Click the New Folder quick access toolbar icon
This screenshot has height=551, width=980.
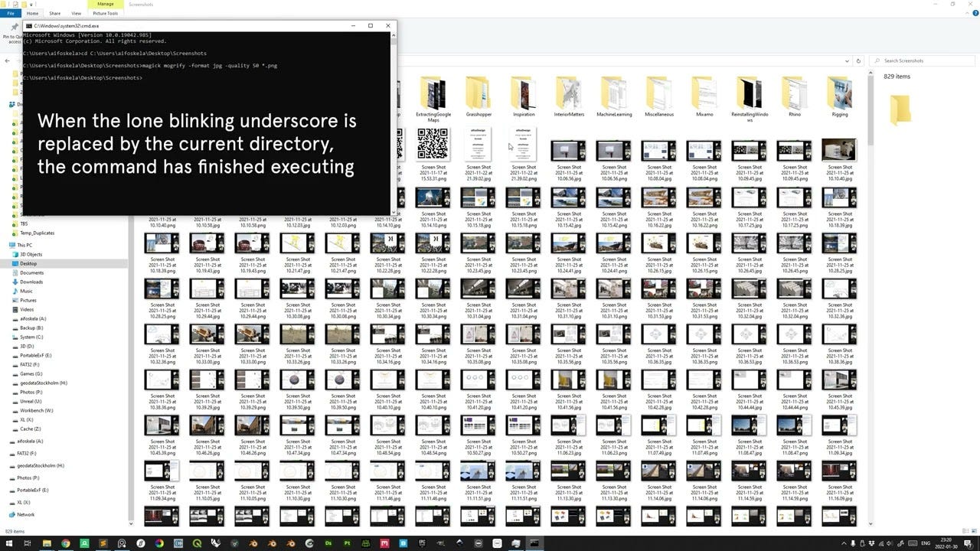click(x=24, y=4)
